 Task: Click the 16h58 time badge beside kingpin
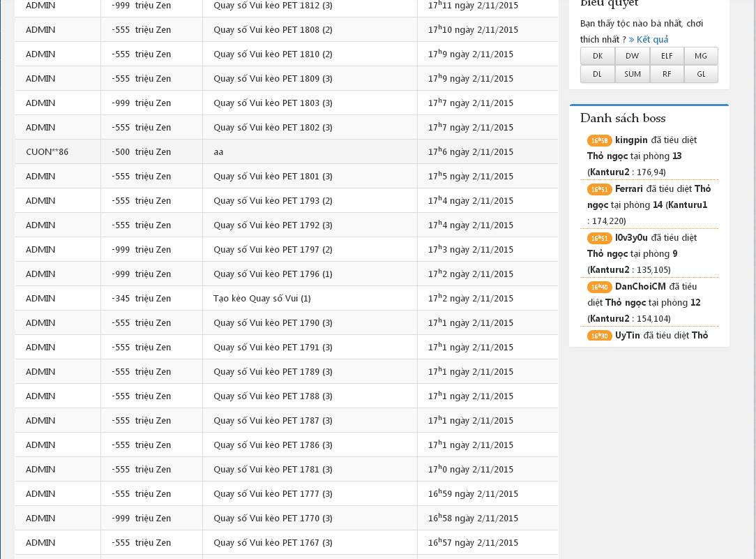click(x=599, y=140)
